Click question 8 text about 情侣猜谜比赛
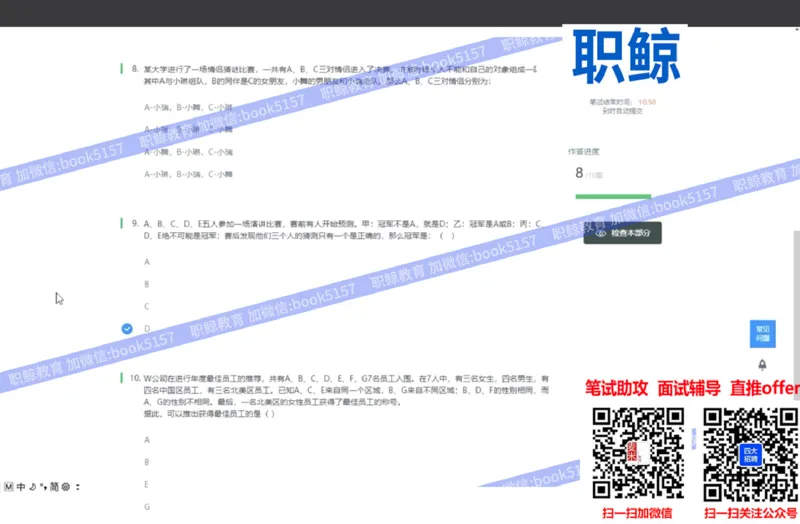Image resolution: width=800 pixels, height=524 pixels. (x=340, y=75)
